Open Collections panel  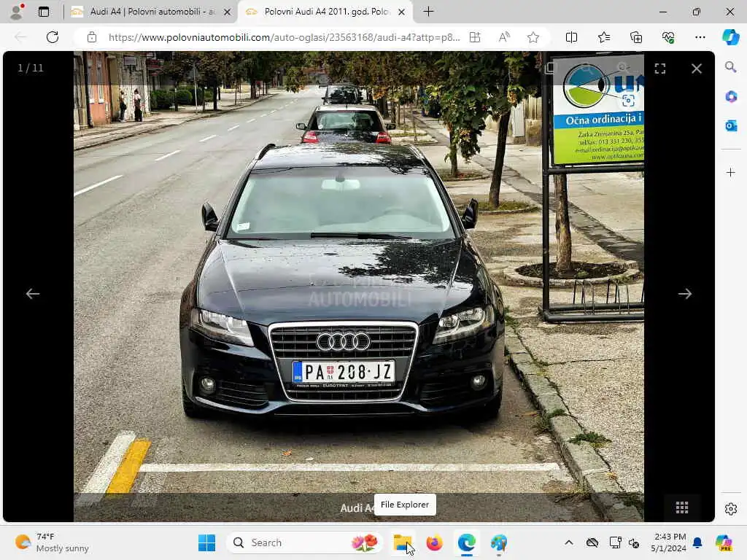coord(636,37)
